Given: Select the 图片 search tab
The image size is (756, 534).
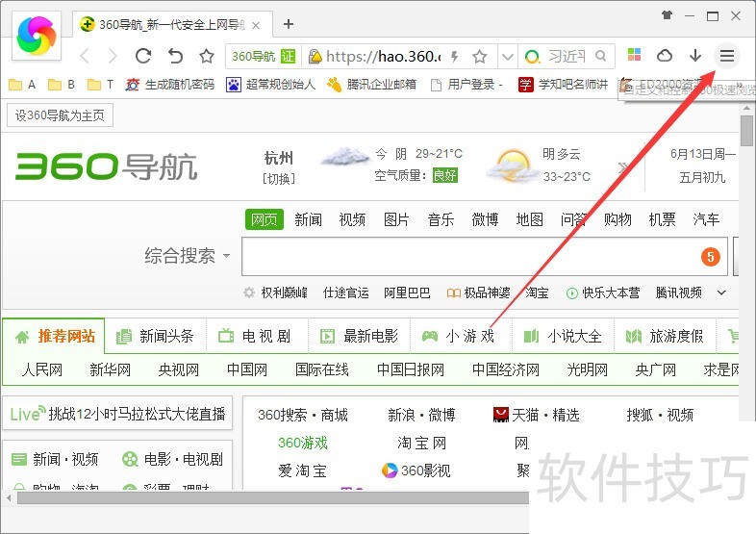Looking at the screenshot, I should [397, 219].
